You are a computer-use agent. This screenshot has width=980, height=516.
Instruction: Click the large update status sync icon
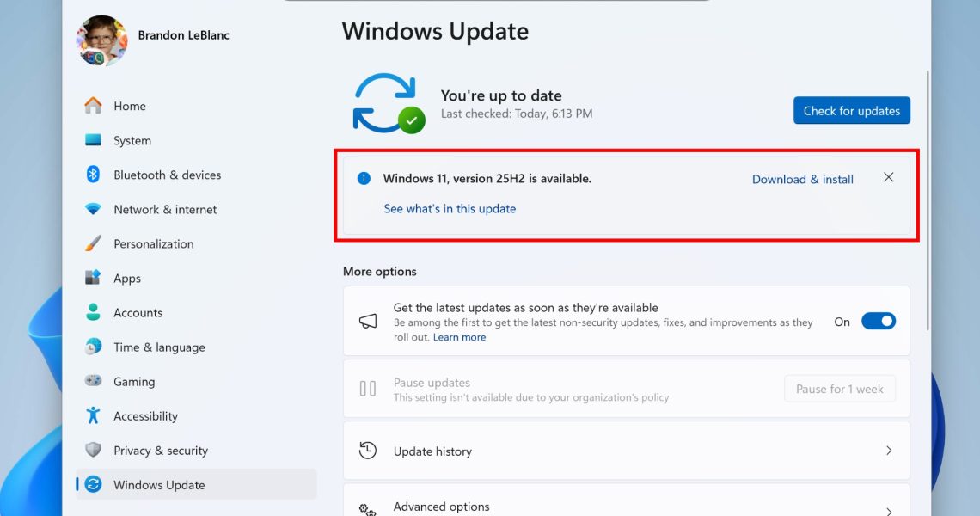pos(389,103)
